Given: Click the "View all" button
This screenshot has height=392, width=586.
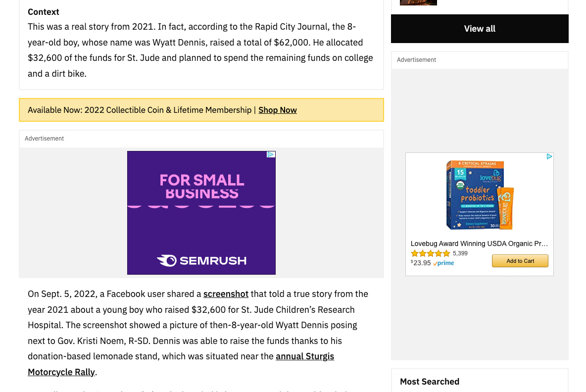Looking at the screenshot, I should [x=479, y=28].
